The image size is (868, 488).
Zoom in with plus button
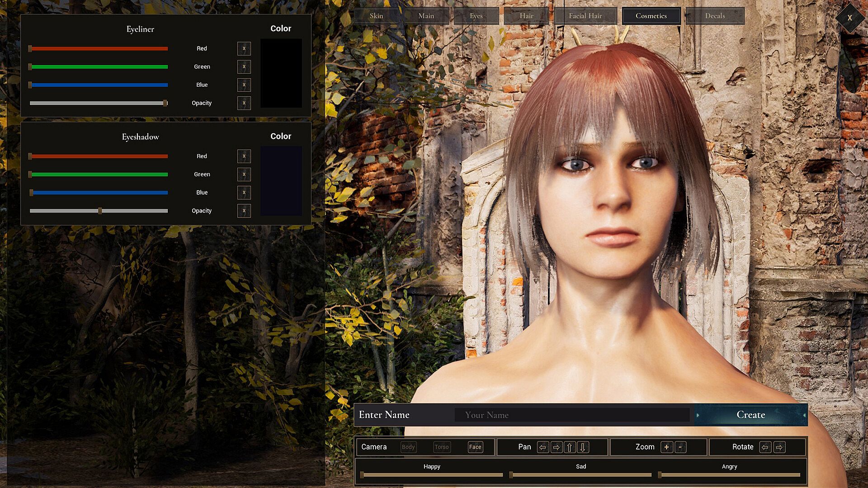[x=666, y=447]
